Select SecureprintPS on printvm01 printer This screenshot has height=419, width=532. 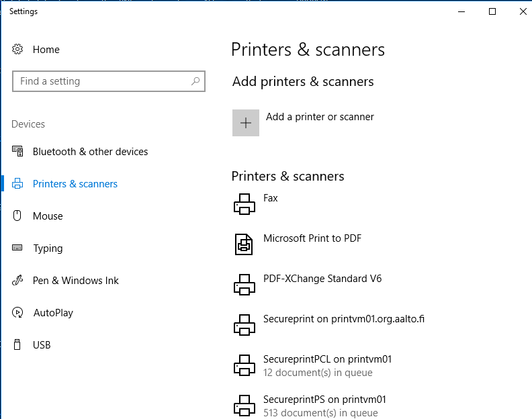tap(324, 400)
